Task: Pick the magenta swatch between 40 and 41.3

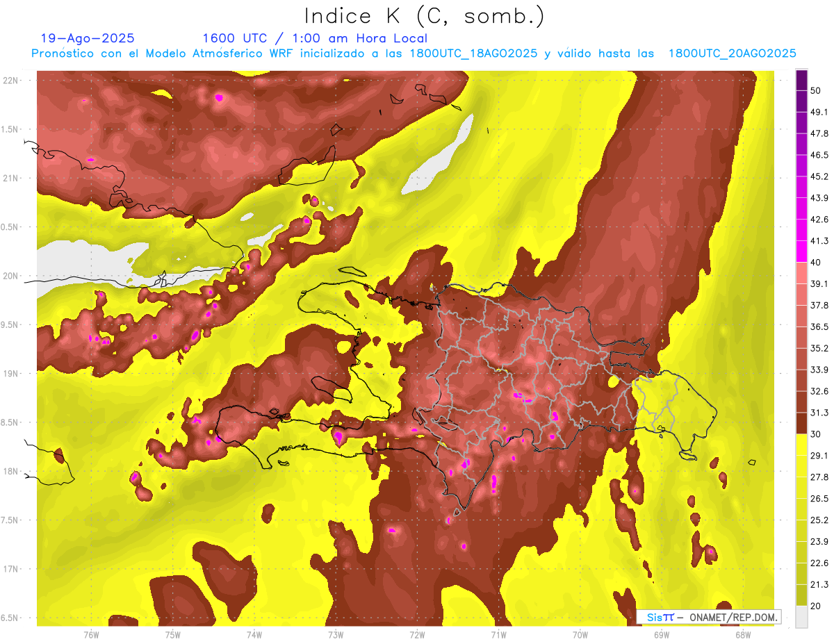Action: [801, 252]
